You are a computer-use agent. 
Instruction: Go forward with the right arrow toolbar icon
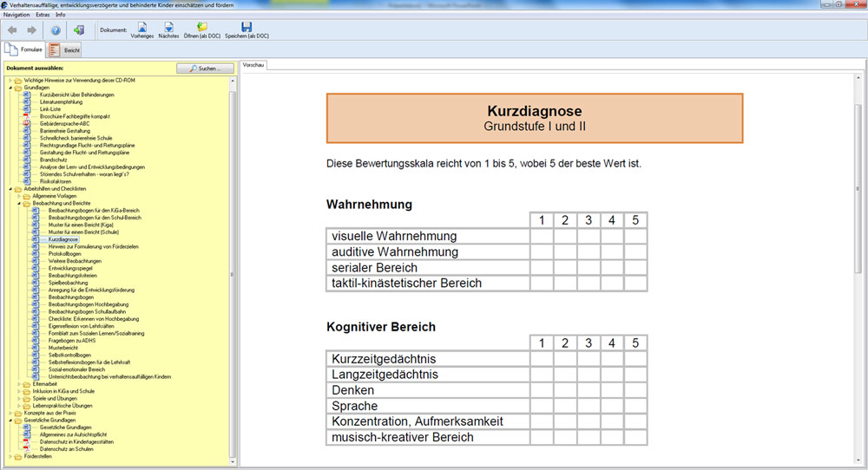click(31, 30)
